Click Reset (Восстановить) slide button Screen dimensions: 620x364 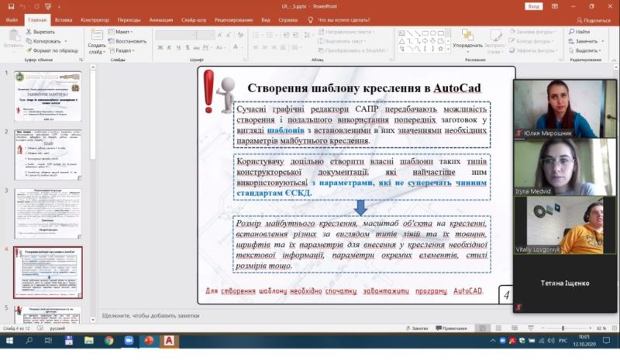pyautogui.click(x=127, y=41)
